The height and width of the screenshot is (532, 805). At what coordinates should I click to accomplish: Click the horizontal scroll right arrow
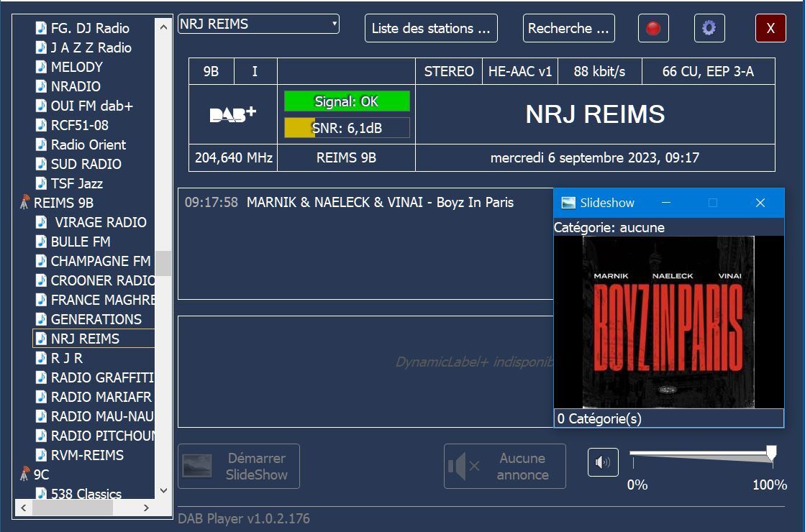146,508
